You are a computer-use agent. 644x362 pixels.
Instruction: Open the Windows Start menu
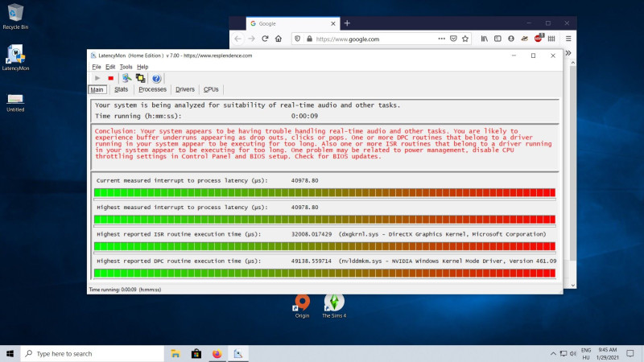click(10, 353)
